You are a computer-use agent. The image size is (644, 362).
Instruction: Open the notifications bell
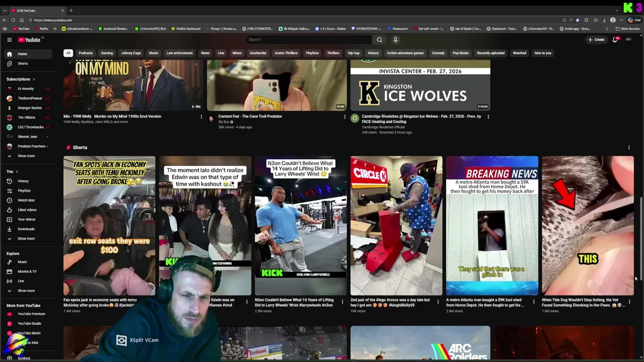click(615, 40)
